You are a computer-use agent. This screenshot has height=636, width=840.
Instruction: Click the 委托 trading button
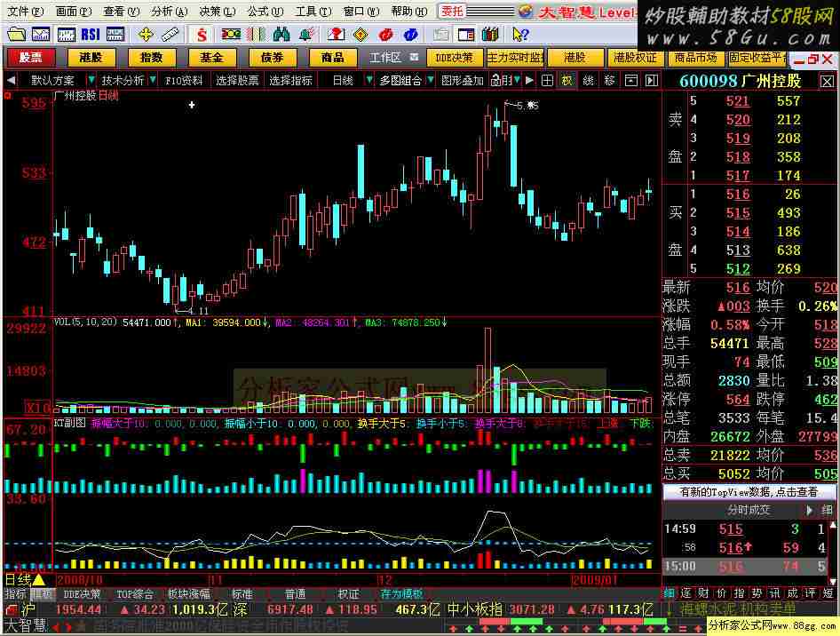(x=452, y=11)
